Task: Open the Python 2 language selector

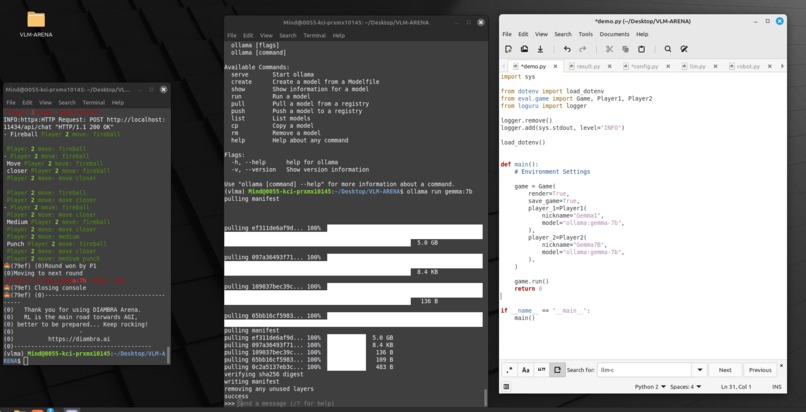Action: point(650,386)
